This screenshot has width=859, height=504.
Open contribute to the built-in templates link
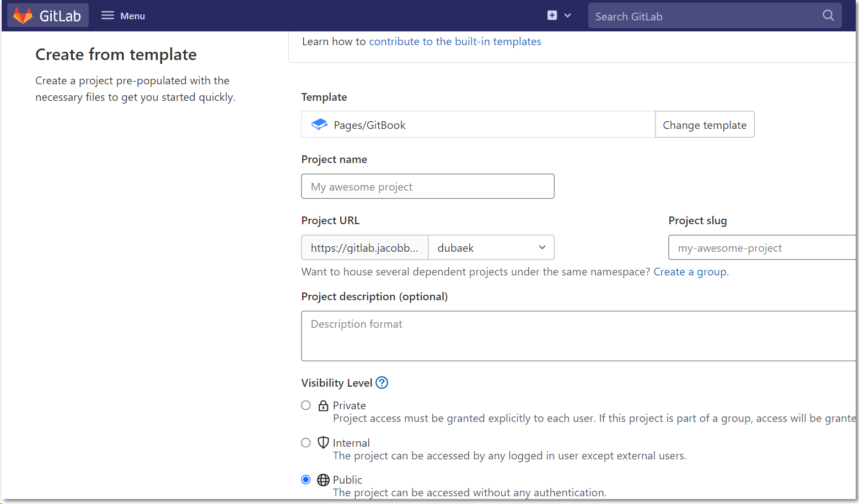455,41
